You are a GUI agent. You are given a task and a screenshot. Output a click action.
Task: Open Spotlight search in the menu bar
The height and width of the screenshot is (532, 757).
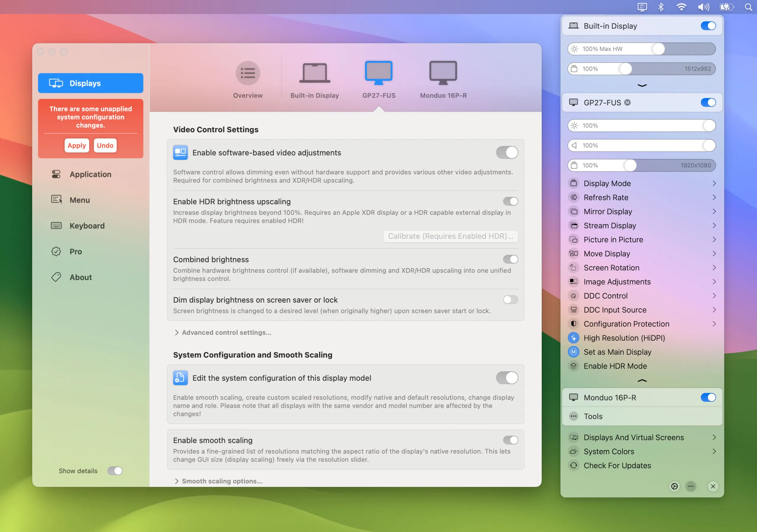pyautogui.click(x=748, y=7)
